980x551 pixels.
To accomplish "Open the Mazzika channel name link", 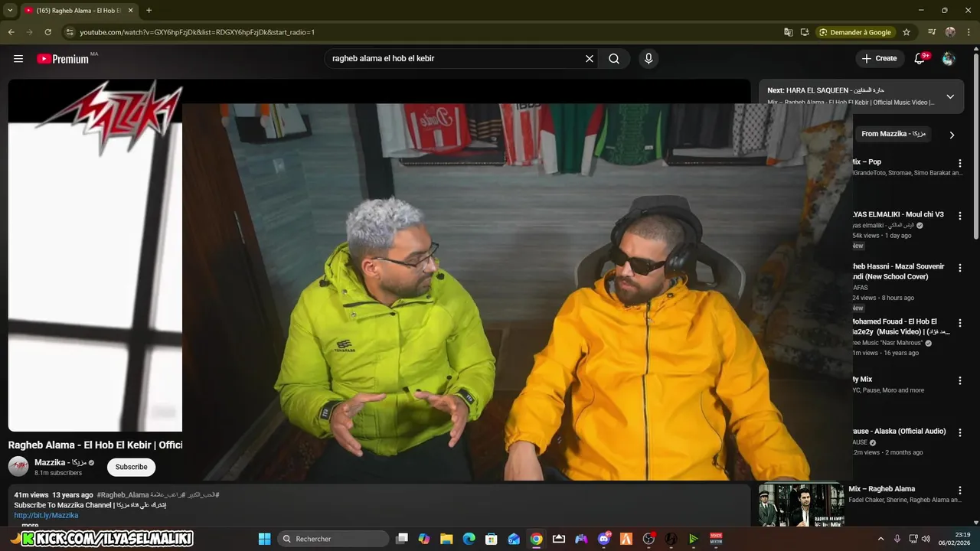I will coord(59,462).
